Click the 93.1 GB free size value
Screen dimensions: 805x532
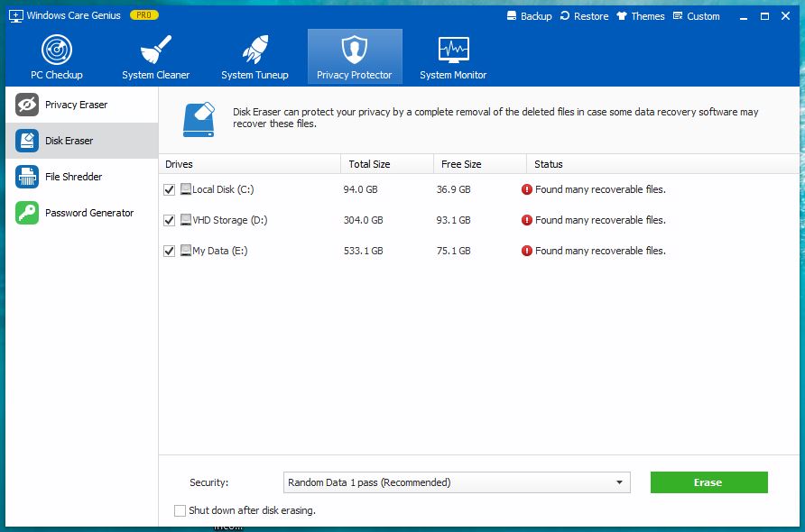point(453,221)
